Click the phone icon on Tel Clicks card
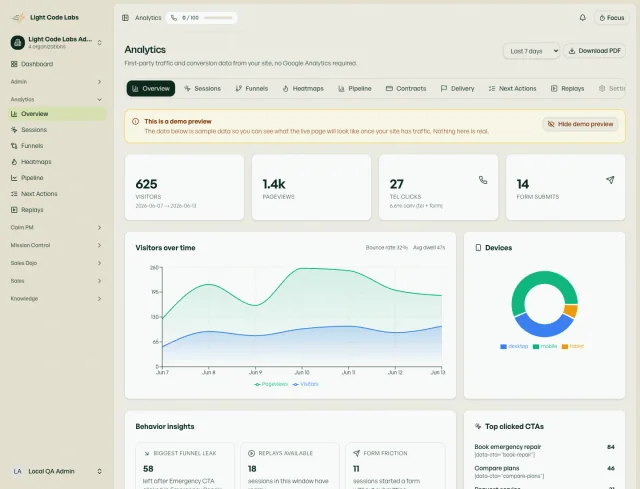Screen dimensions: 640x489 pyautogui.click(x=483, y=180)
